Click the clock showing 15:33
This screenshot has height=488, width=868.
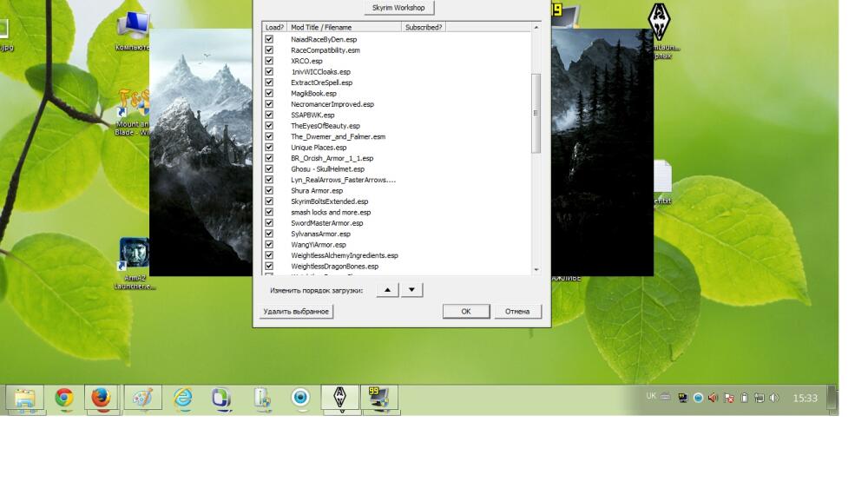[x=805, y=398]
